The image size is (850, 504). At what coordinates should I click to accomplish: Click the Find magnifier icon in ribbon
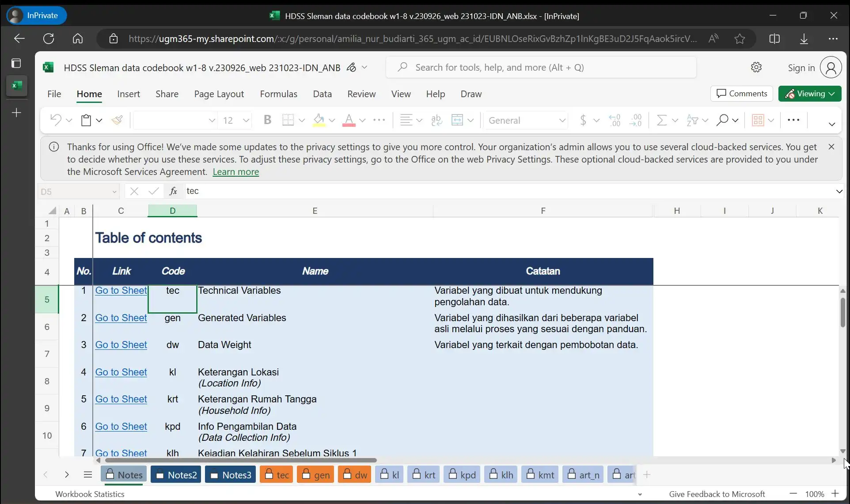point(722,120)
